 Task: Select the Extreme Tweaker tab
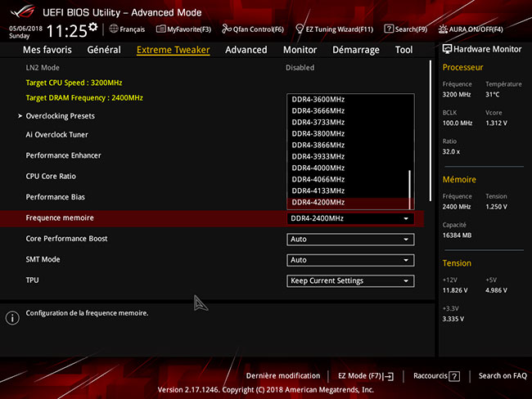click(173, 50)
